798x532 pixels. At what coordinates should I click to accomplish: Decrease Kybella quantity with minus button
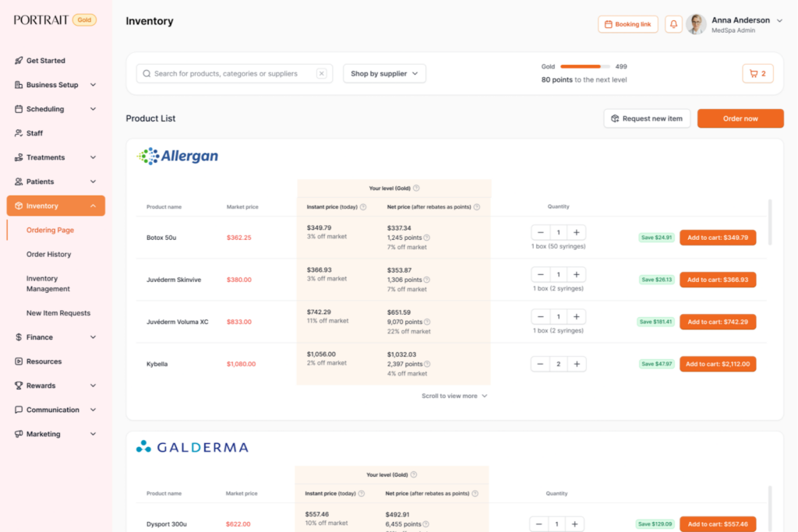point(541,364)
